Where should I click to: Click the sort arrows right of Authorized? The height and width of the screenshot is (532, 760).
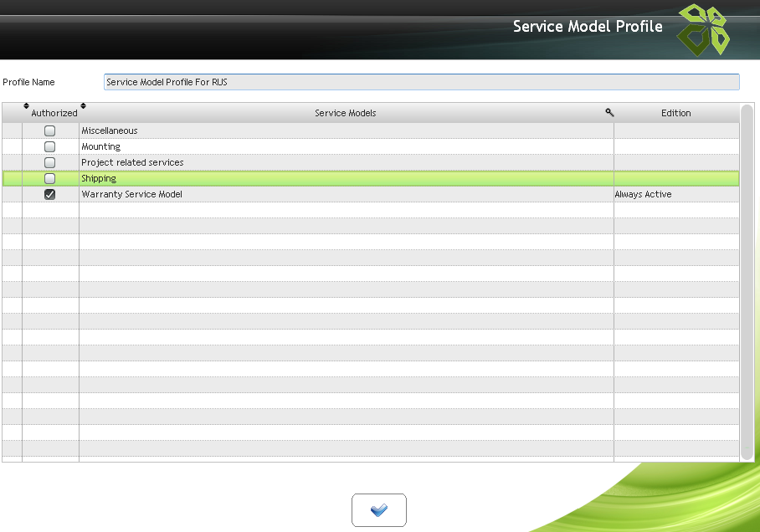pos(83,106)
